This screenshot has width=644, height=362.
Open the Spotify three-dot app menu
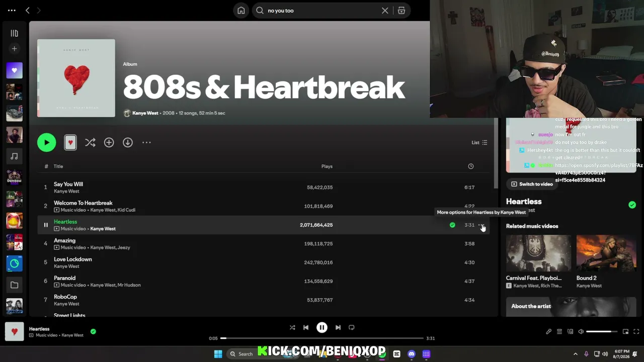(x=12, y=10)
